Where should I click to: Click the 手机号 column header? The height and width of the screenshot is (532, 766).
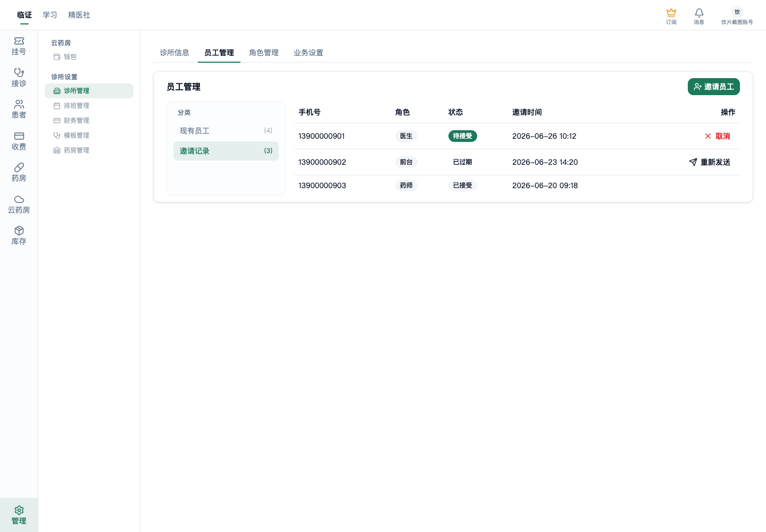click(310, 112)
